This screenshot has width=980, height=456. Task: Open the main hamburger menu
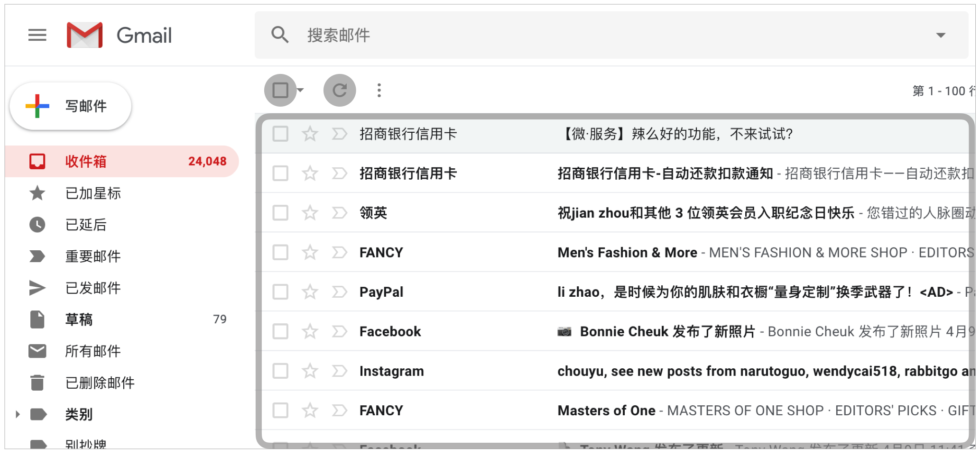pyautogui.click(x=37, y=35)
